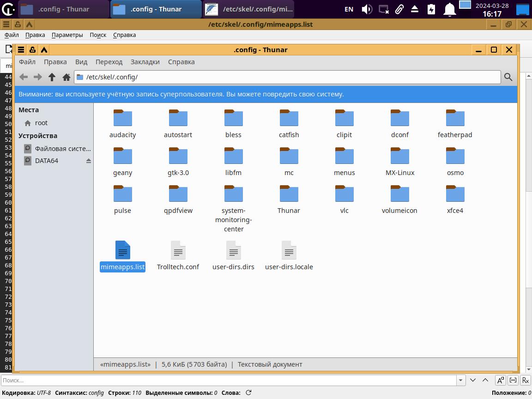Toggle regular expression search option
Viewport: 532px width, 399px height.
(526, 381)
